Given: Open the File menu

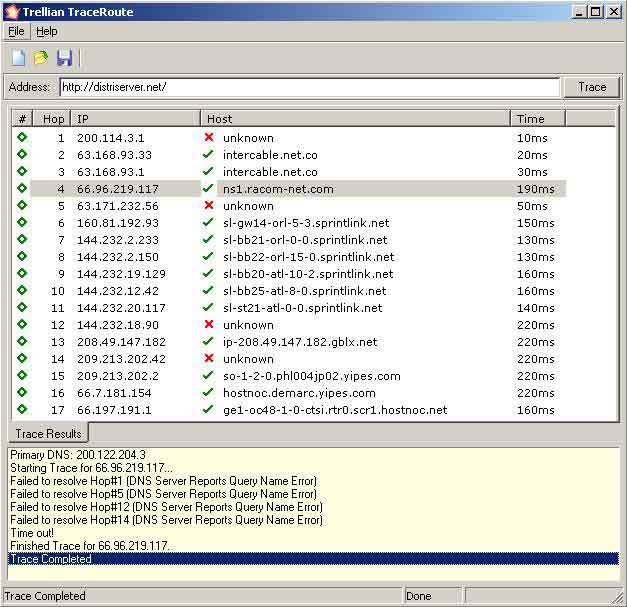Looking at the screenshot, I should [x=16, y=31].
